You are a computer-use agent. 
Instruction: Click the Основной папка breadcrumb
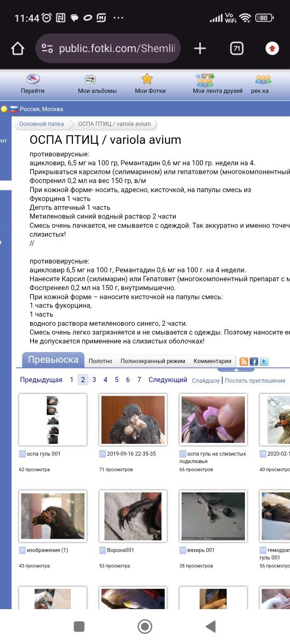tap(41, 124)
